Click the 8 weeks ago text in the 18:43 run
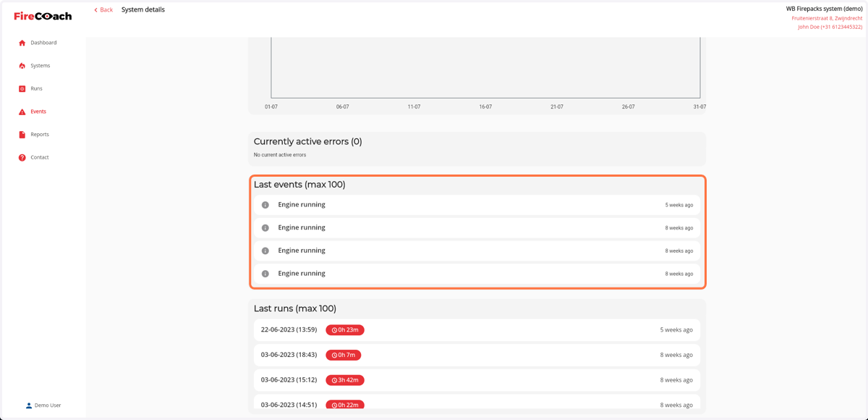Image resolution: width=868 pixels, height=420 pixels. pyautogui.click(x=676, y=355)
